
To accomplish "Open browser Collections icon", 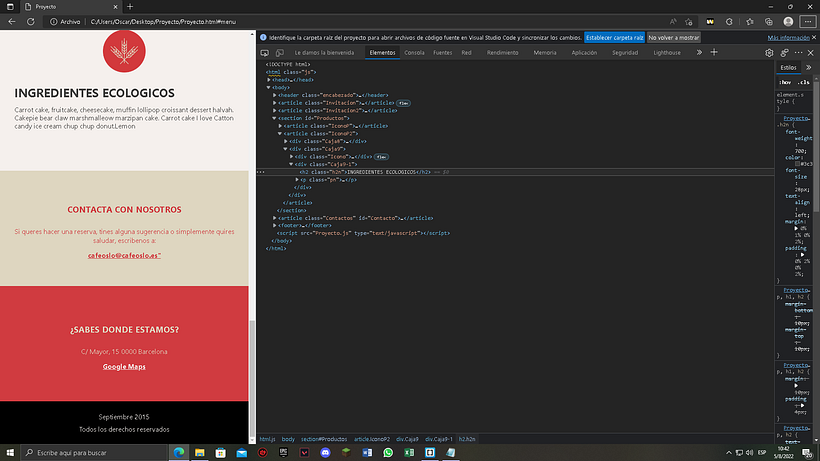I will pos(769,22).
